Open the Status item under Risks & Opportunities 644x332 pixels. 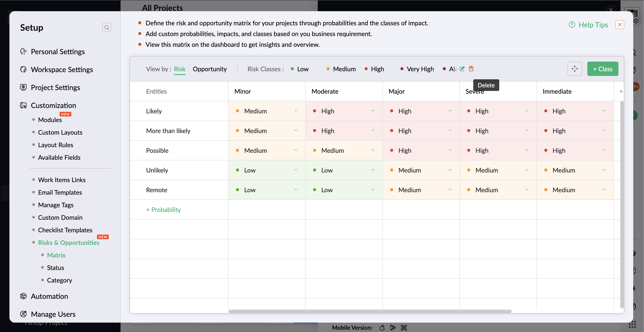point(56,267)
